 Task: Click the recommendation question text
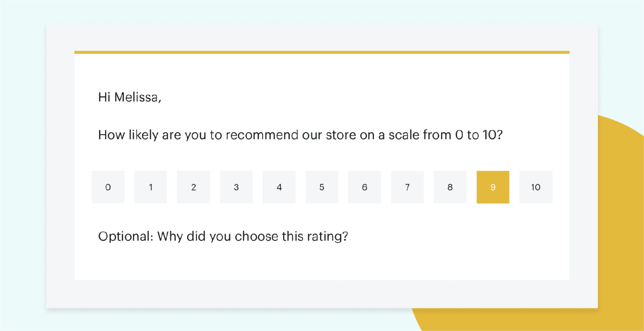pos(300,135)
